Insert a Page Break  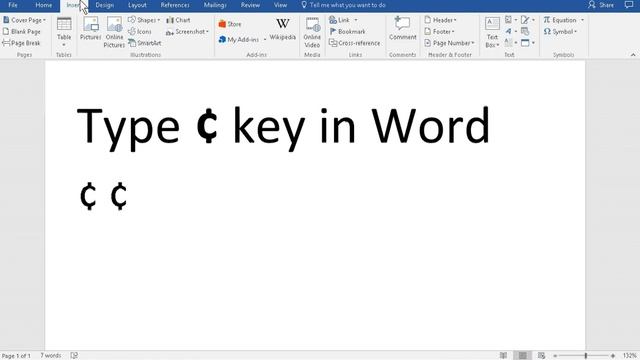[22, 43]
